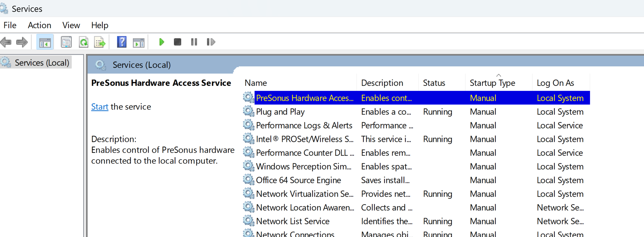Select Network List Service name
Screen dimensions: 644x237
[x=293, y=221]
